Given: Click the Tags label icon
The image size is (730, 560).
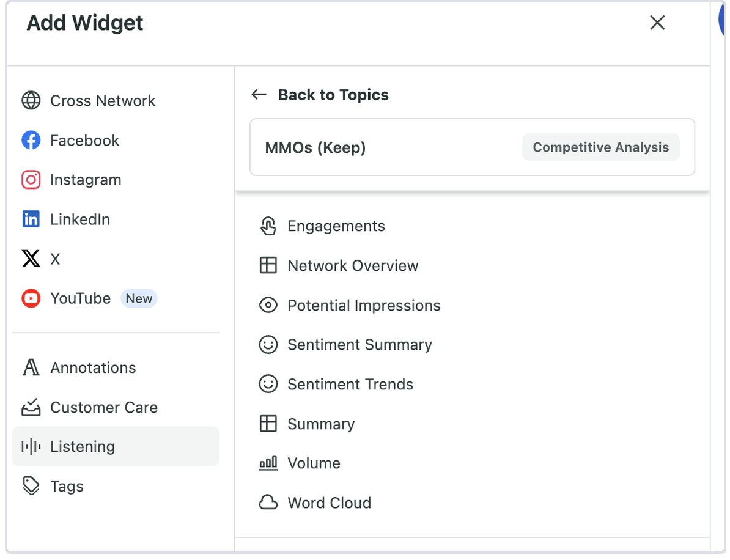Looking at the screenshot, I should pyautogui.click(x=31, y=486).
